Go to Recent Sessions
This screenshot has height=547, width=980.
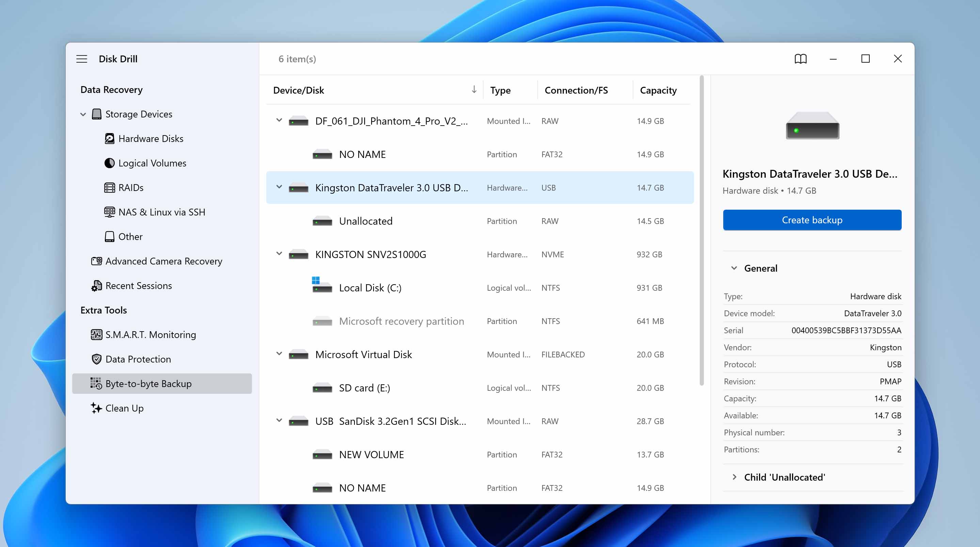[x=139, y=286]
